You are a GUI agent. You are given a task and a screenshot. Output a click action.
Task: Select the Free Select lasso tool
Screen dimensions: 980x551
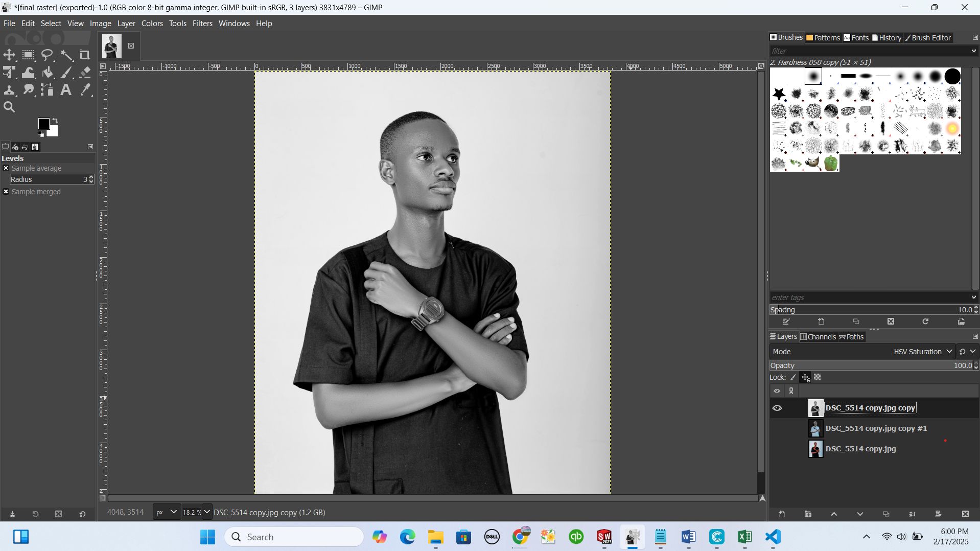47,55
